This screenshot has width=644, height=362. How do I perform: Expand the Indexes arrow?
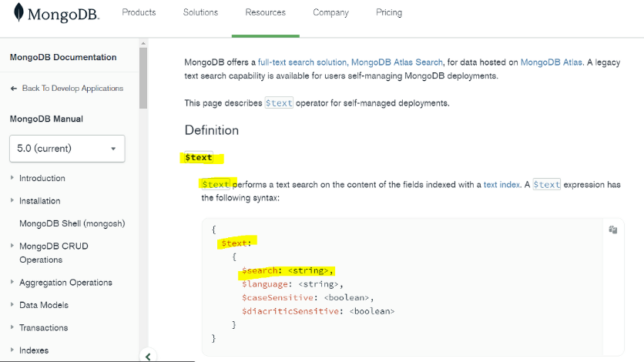click(12, 350)
